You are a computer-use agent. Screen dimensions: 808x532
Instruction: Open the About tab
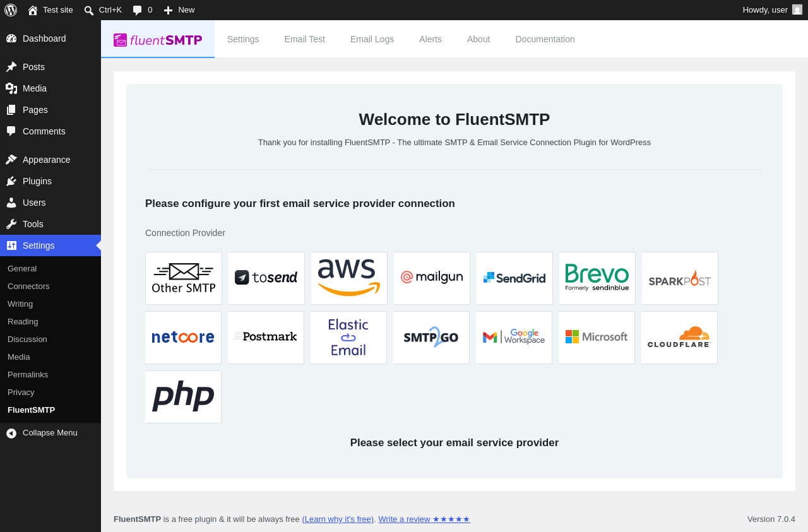click(x=478, y=39)
